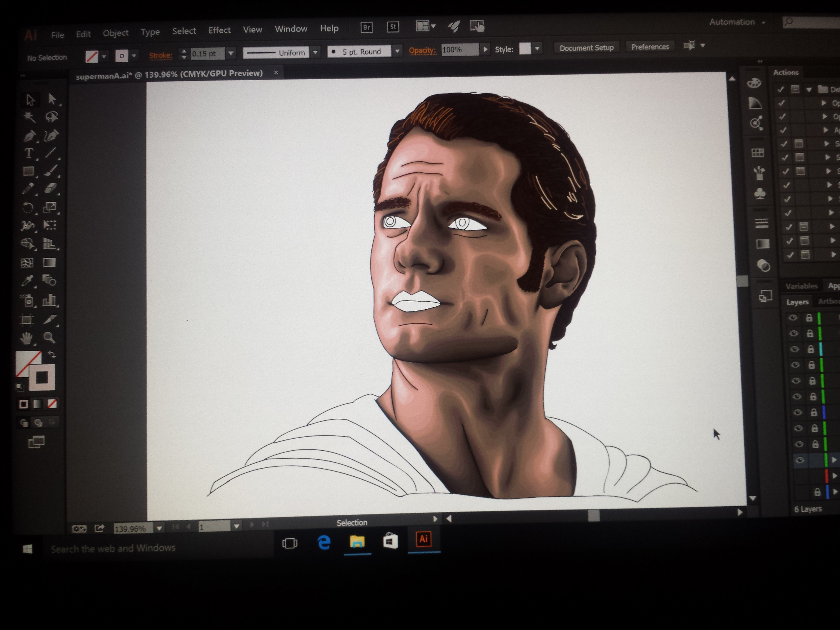Open the fill color dropdown arrow

[x=104, y=57]
